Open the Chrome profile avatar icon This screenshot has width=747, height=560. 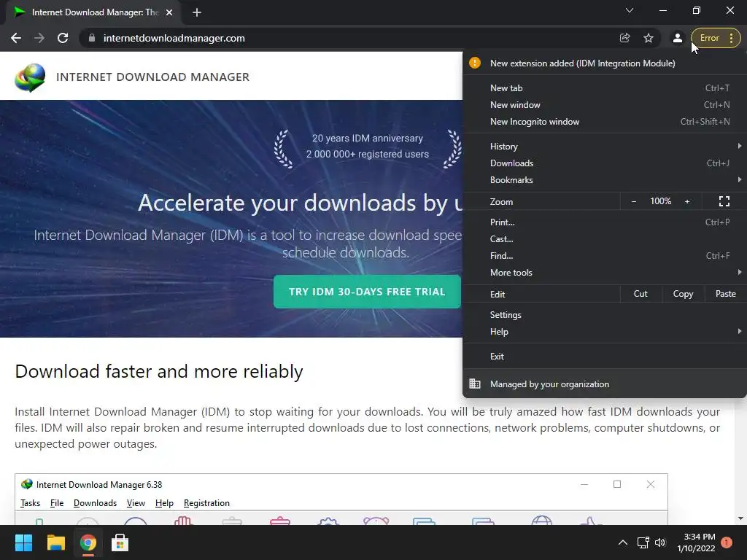[677, 38]
